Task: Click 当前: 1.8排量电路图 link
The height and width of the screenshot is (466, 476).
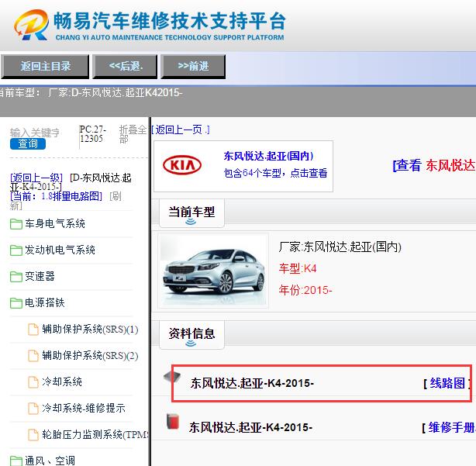Action: tap(56, 196)
